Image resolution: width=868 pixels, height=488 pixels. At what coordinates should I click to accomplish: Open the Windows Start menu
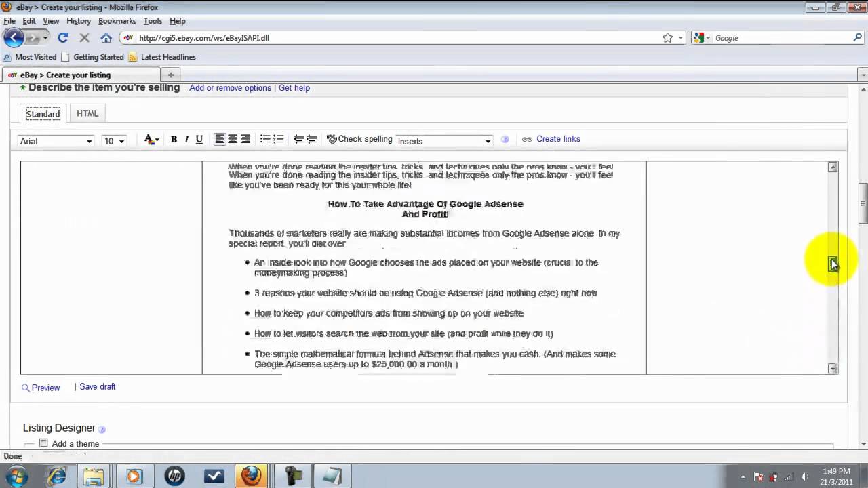pyautogui.click(x=17, y=476)
